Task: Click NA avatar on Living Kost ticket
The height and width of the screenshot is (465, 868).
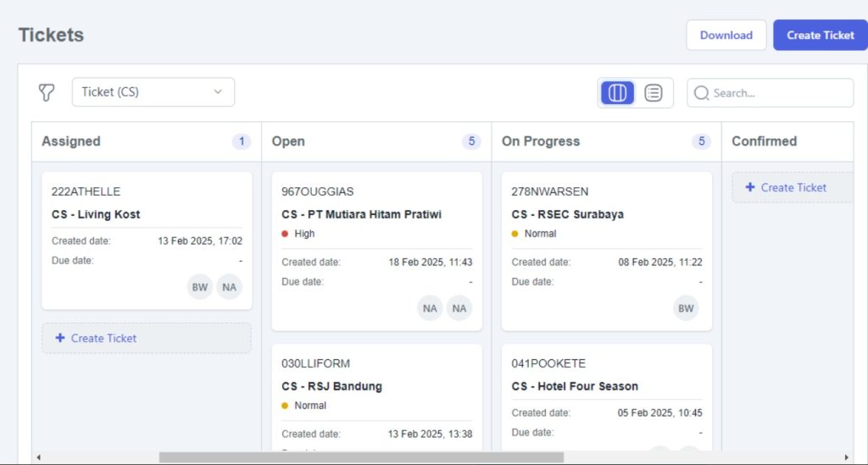Action: point(229,287)
